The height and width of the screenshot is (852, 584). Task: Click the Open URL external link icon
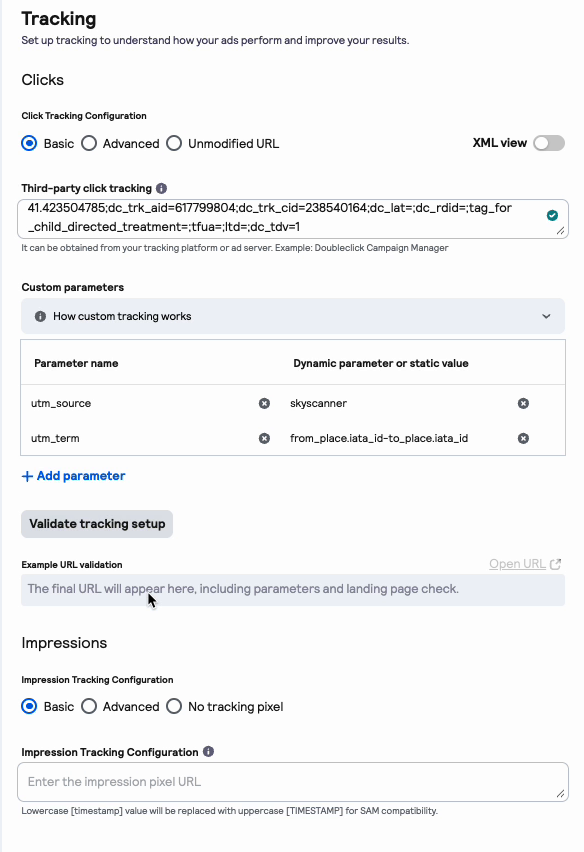click(x=556, y=564)
